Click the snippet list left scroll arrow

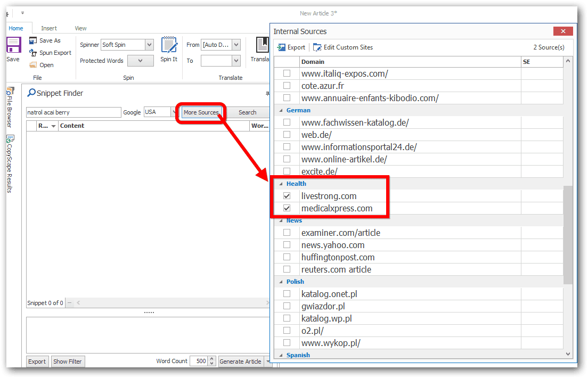[x=78, y=302]
